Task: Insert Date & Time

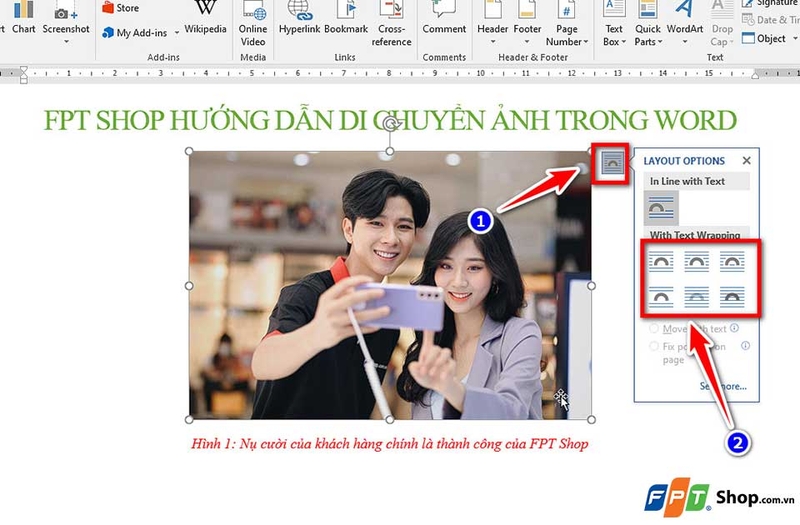Action: [x=770, y=20]
